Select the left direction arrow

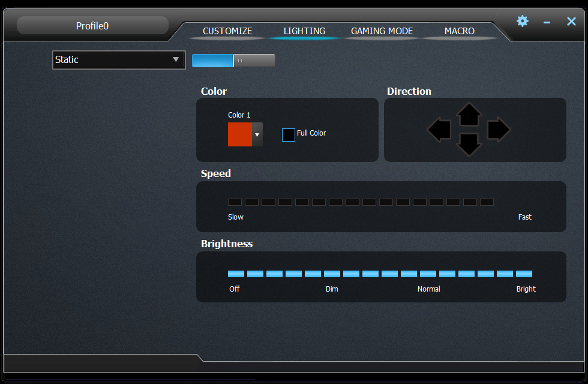click(439, 130)
